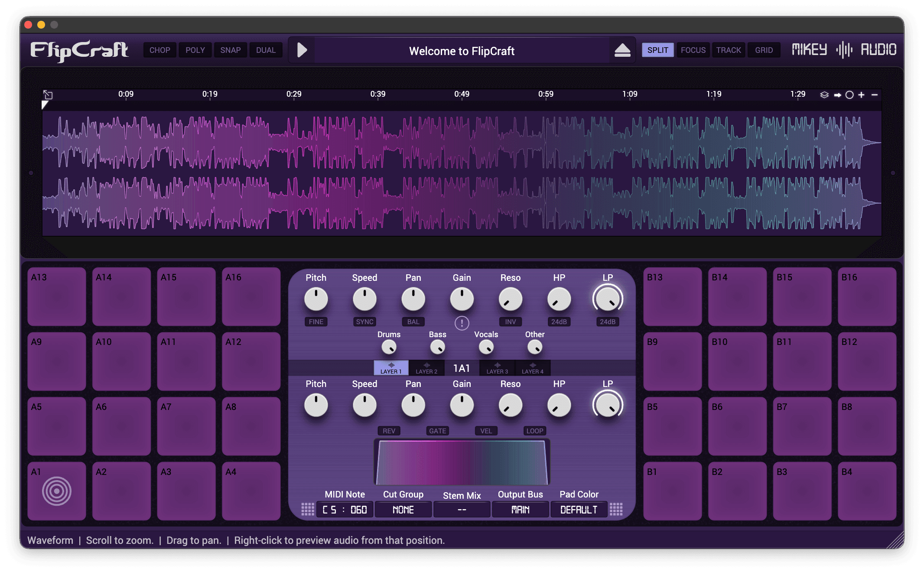The image size is (924, 572).
Task: Click the play button in the header
Action: point(302,50)
